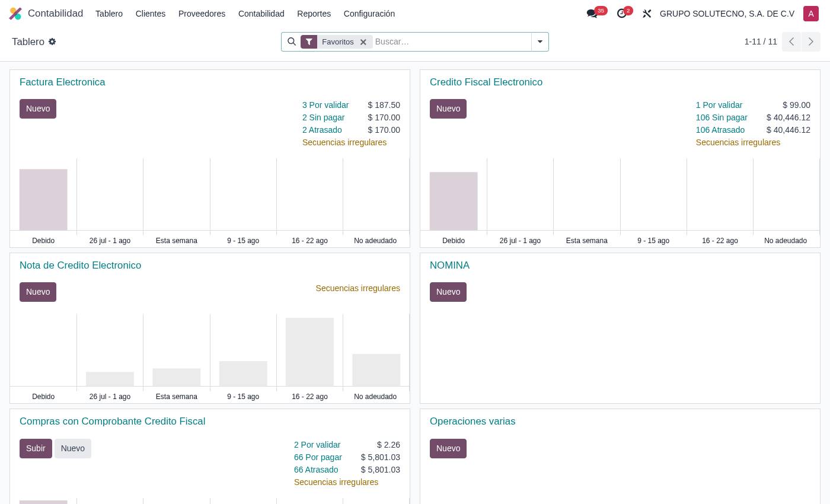Click Nuevo in Credito Fiscal Electronico card
830x504 pixels.
click(x=448, y=109)
